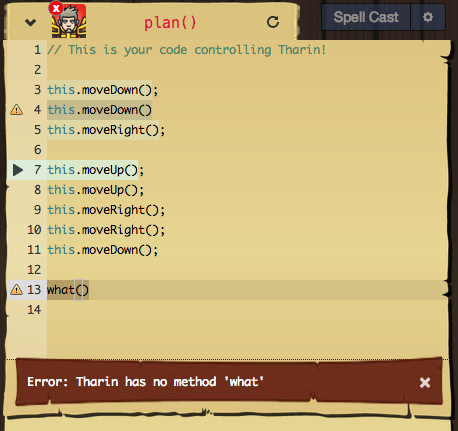This screenshot has height=431, width=458.
Task: Place the cursor on line 10 this.moveRight();
Action: point(106,230)
